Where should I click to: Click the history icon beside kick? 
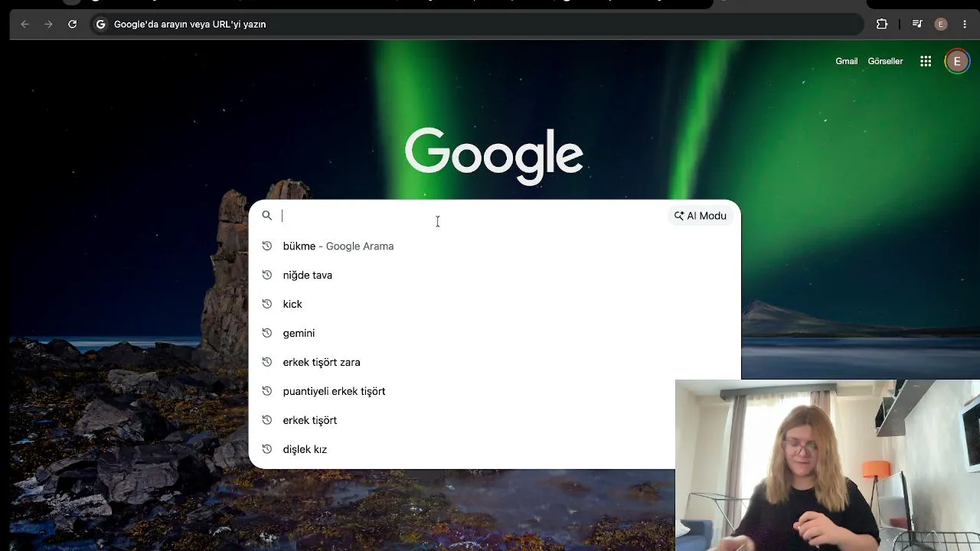click(x=267, y=304)
